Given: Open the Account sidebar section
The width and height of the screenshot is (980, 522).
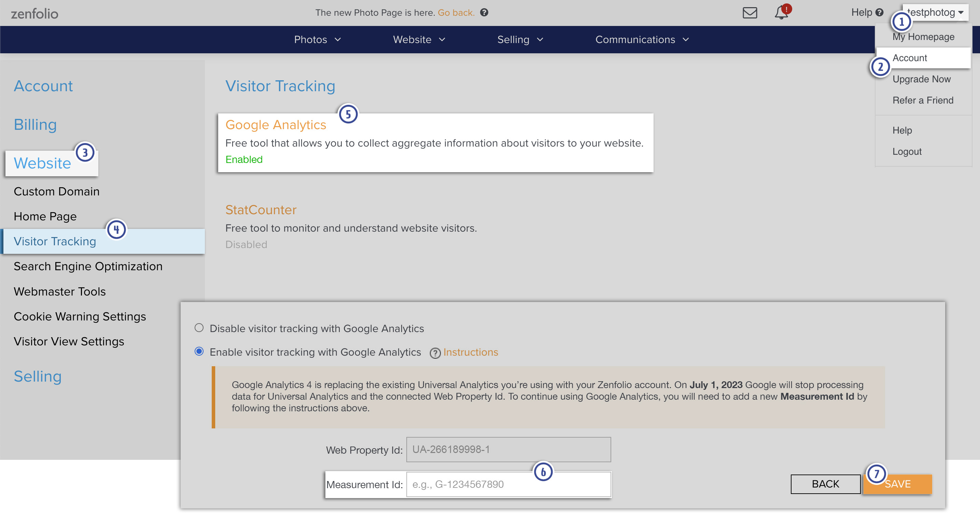Looking at the screenshot, I should point(43,86).
